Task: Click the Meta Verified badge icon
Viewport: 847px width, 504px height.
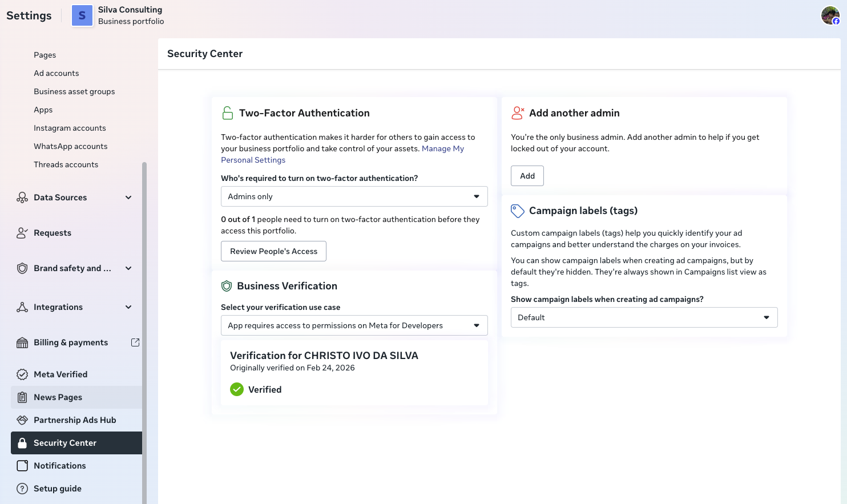Action: 22,374
